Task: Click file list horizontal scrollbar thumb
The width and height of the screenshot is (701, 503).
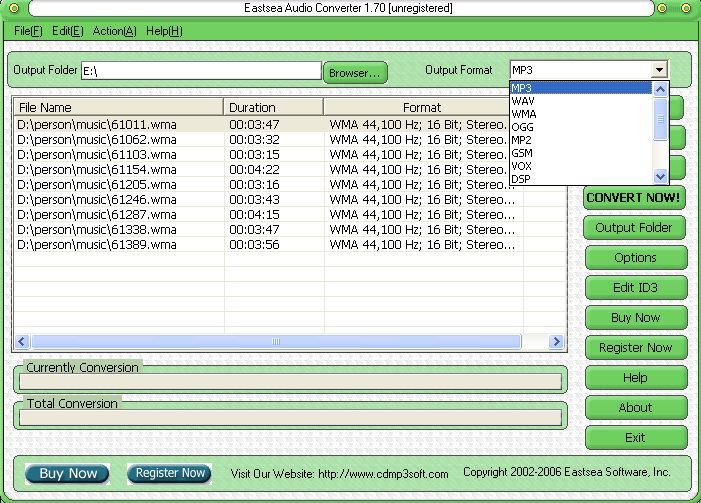Action: [x=276, y=342]
